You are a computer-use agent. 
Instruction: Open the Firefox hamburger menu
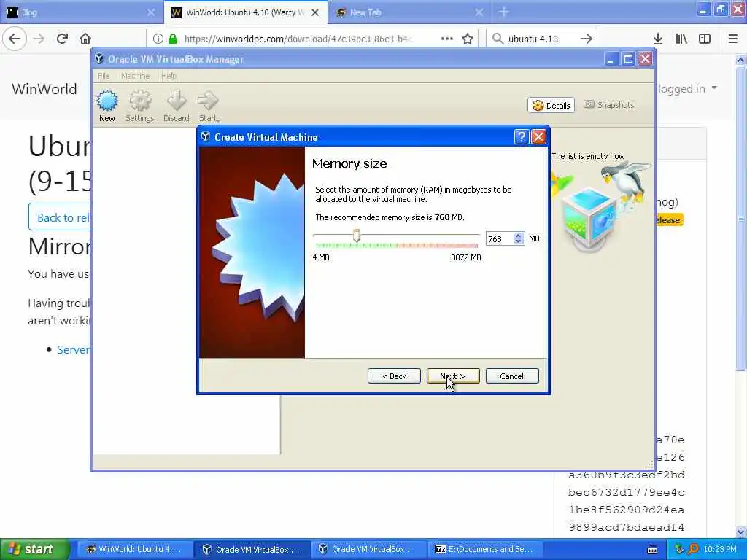coord(732,39)
